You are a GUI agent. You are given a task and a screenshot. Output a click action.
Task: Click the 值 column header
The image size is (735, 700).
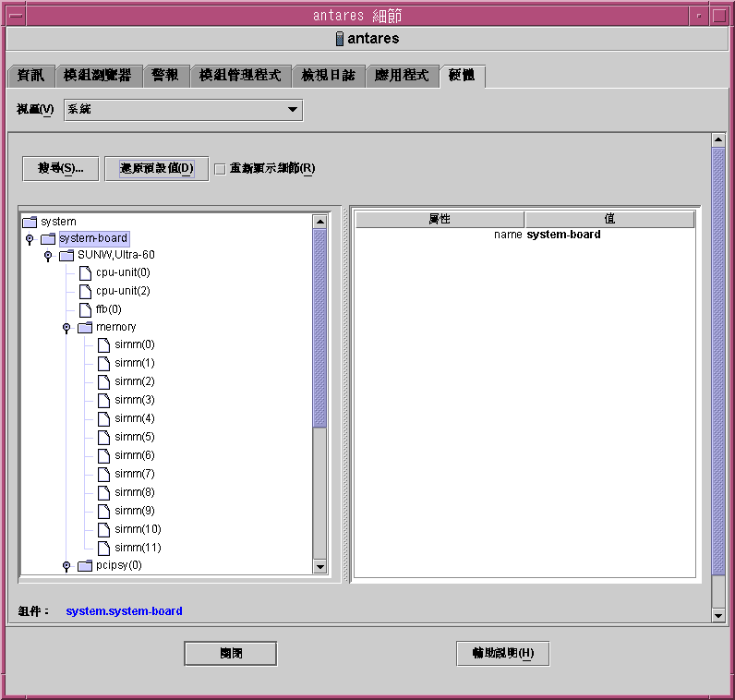tap(609, 220)
